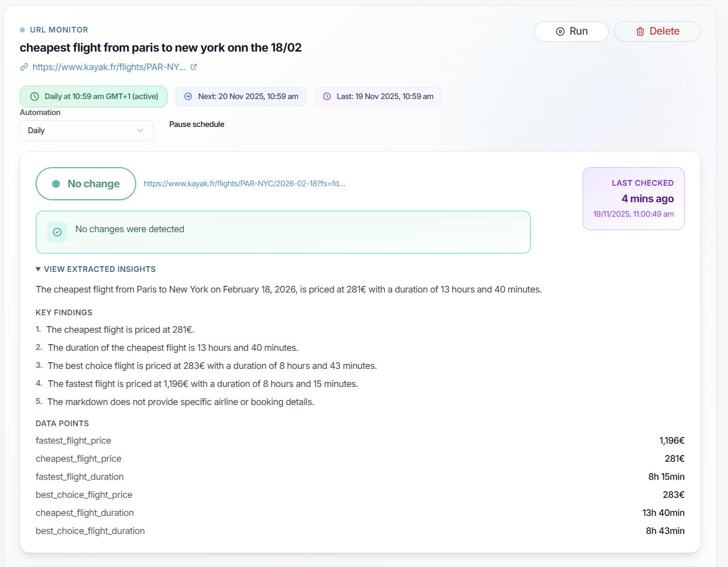The height and width of the screenshot is (567, 728).
Task: Click the chain link icon beside the monitor URL
Action: tap(24, 67)
